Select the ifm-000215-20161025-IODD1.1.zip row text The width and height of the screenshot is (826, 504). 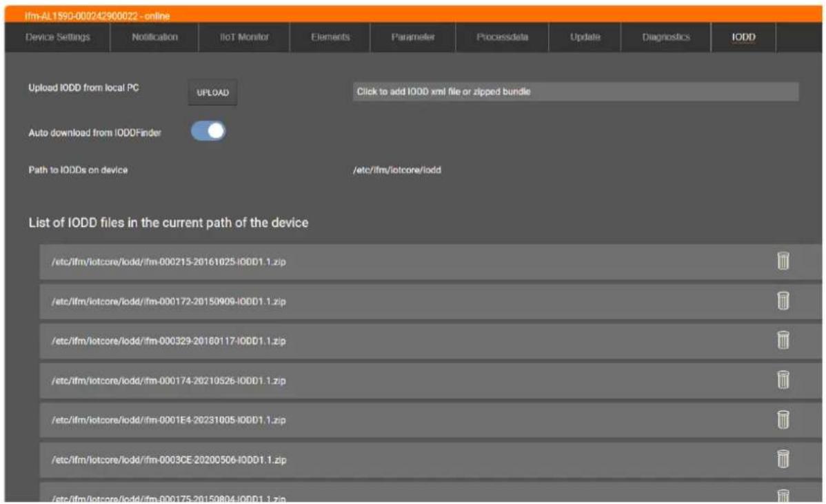[168, 262]
